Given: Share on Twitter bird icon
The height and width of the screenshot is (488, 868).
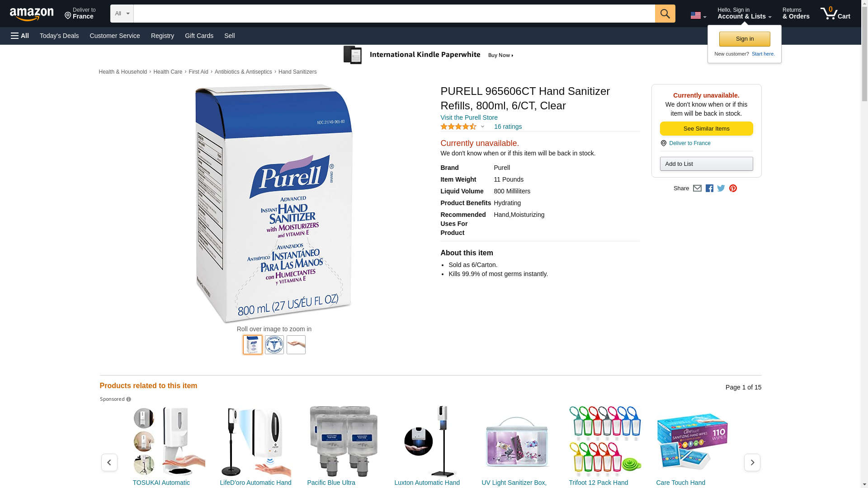Looking at the screenshot, I should pyautogui.click(x=721, y=188).
